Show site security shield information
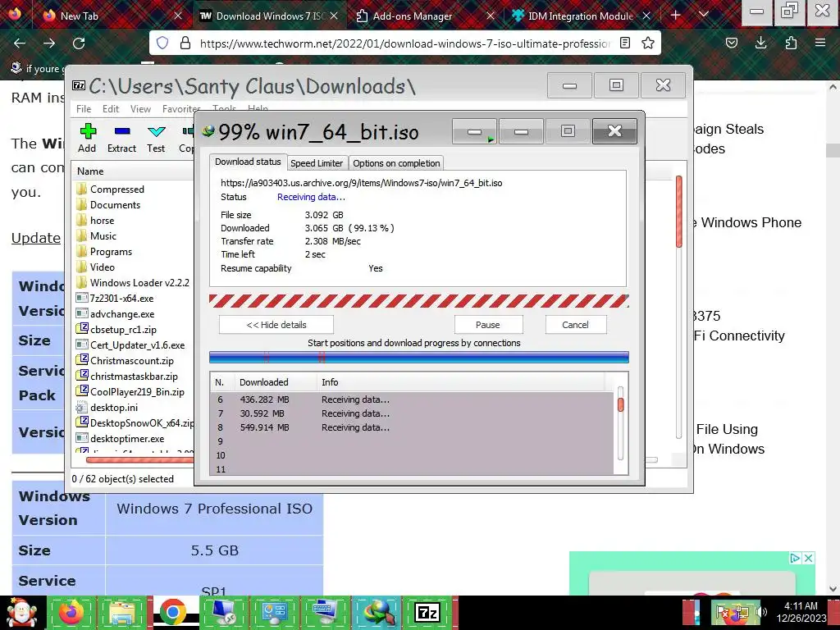 tap(162, 43)
